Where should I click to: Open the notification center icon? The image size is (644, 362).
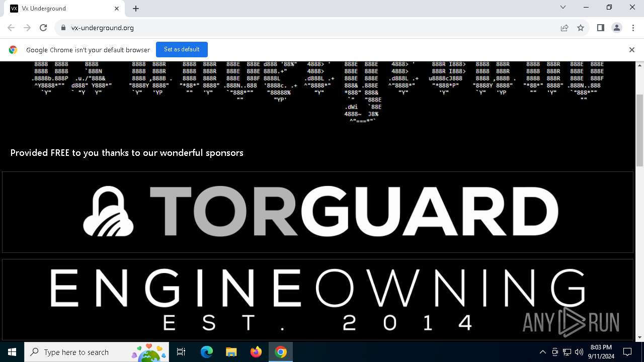(x=627, y=352)
